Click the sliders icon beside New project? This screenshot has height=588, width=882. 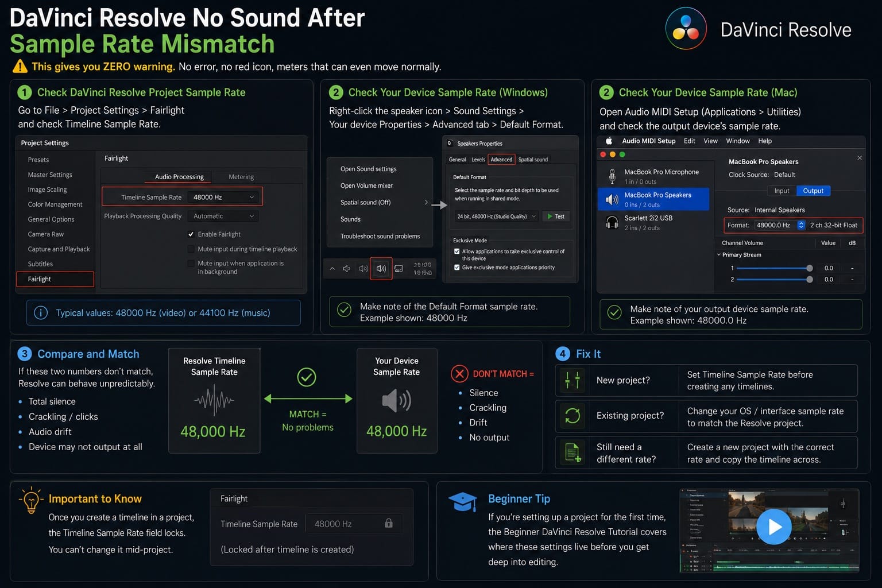pyautogui.click(x=572, y=380)
